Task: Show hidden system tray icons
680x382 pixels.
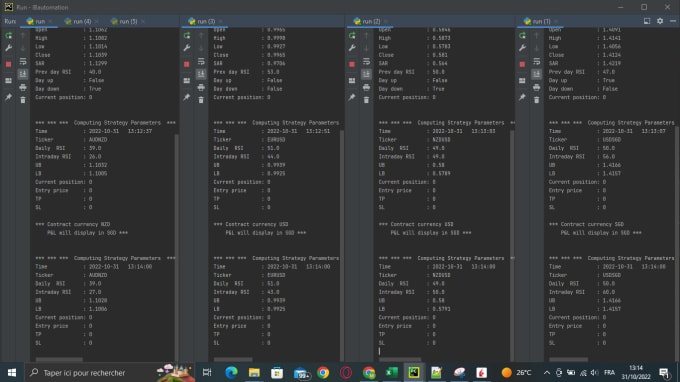Action: (547, 372)
